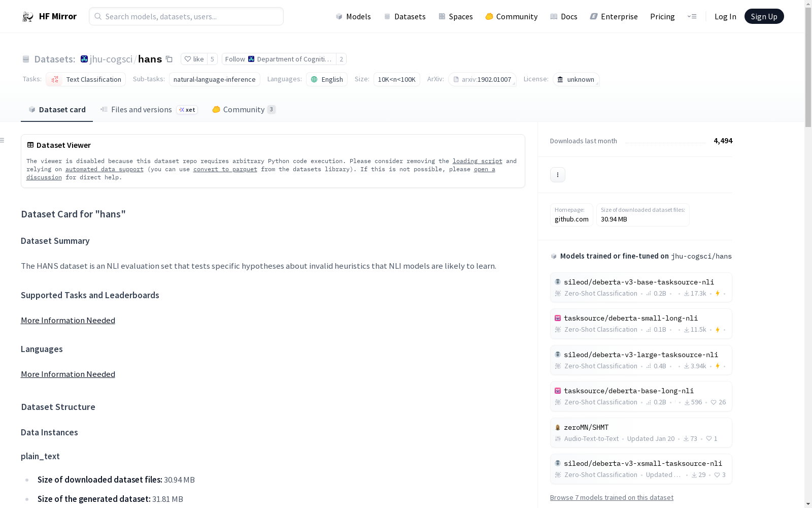Image resolution: width=812 pixels, height=508 pixels.
Task: Click the HF Mirror logo icon
Action: pyautogui.click(x=28, y=17)
